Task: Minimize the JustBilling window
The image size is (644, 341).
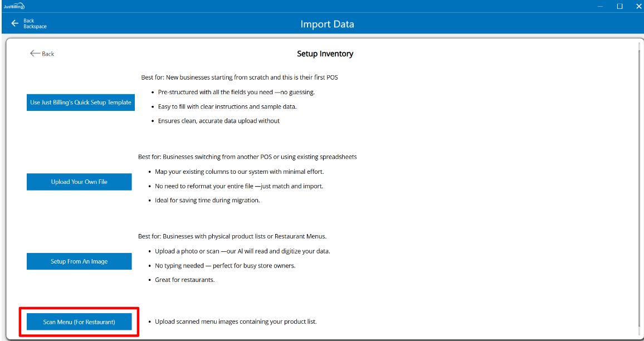Action: point(601,6)
